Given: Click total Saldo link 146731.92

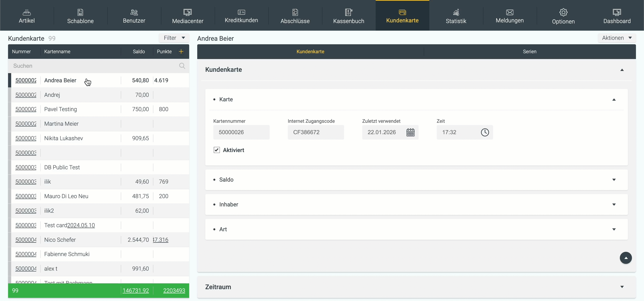Looking at the screenshot, I should [136, 290].
